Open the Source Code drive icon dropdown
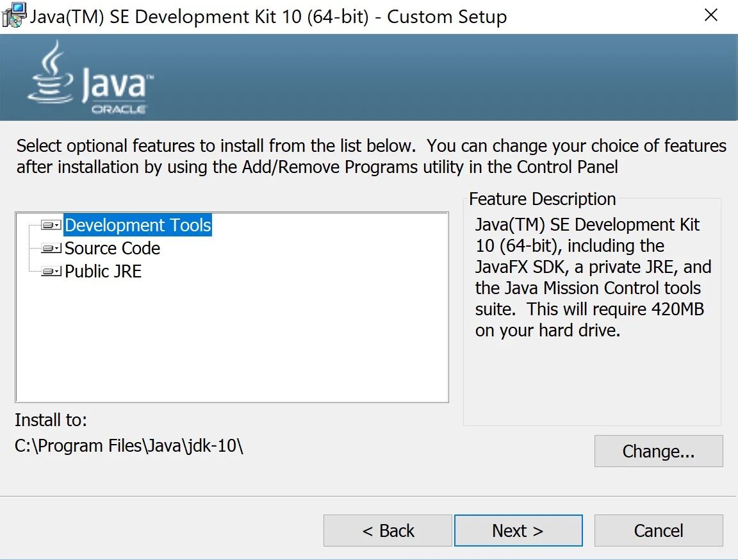Viewport: 738px width, 560px height. [x=51, y=249]
